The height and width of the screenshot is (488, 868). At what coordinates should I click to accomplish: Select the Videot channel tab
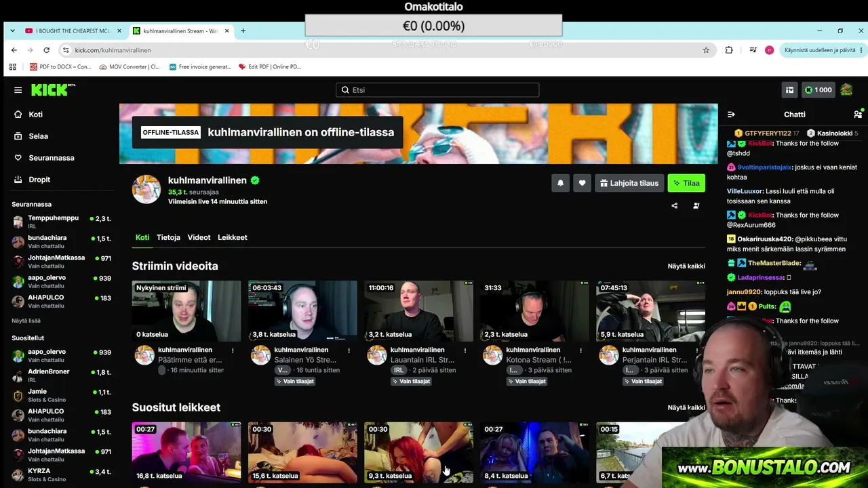click(199, 237)
